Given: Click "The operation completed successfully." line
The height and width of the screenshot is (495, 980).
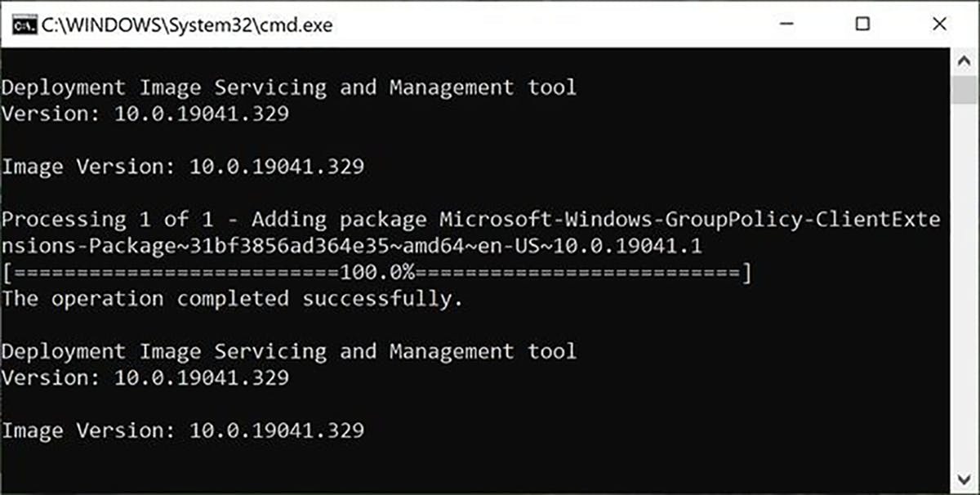Looking at the screenshot, I should coord(232,299).
